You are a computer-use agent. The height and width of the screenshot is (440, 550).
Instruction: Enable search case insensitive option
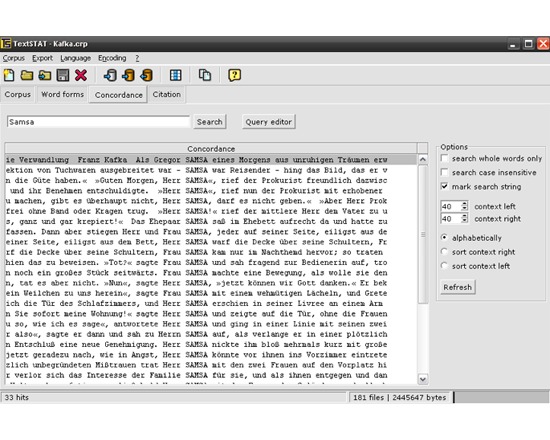[444, 172]
